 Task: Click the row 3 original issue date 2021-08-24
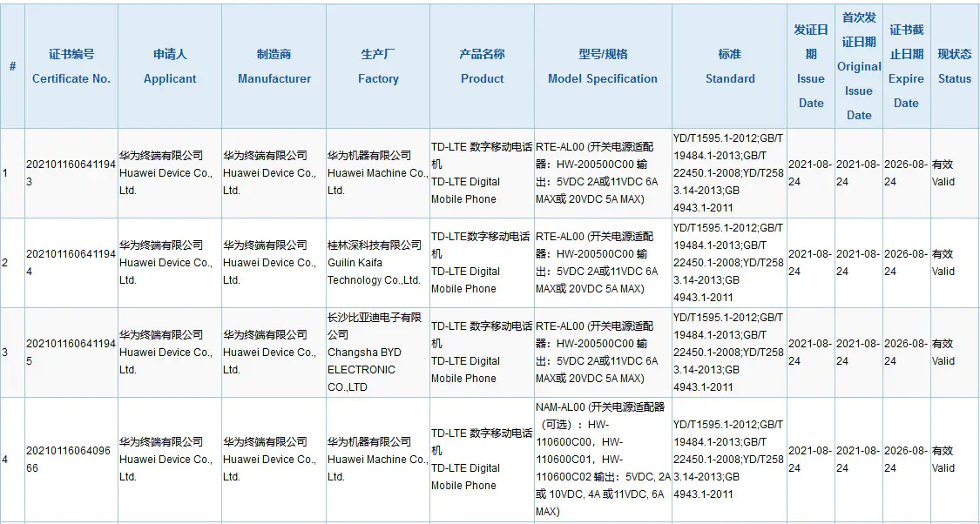pos(859,353)
